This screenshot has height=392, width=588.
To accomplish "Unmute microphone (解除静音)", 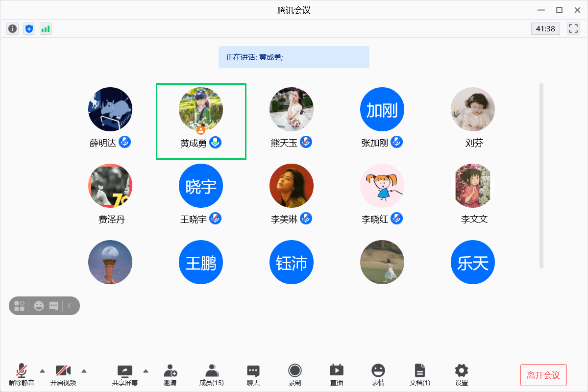I will tap(22, 375).
